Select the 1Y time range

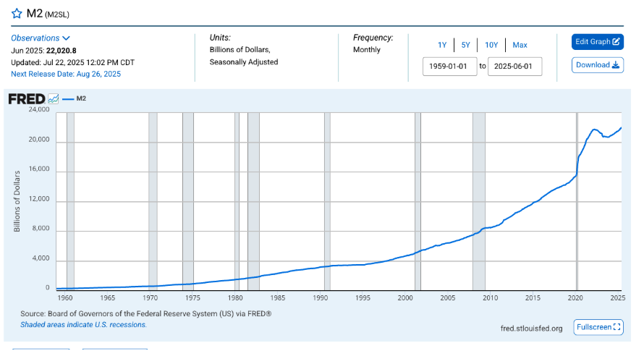pos(442,45)
